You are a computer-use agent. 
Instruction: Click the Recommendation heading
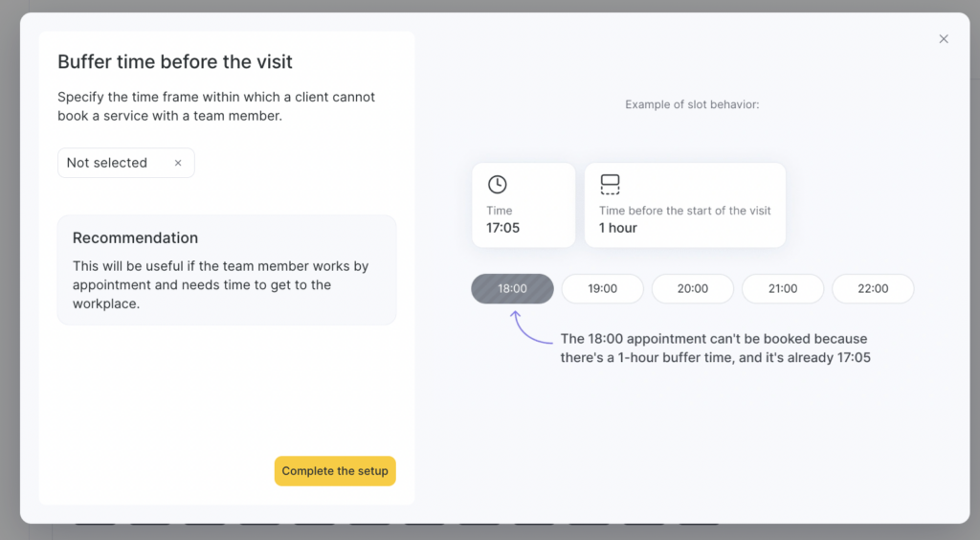(x=135, y=238)
